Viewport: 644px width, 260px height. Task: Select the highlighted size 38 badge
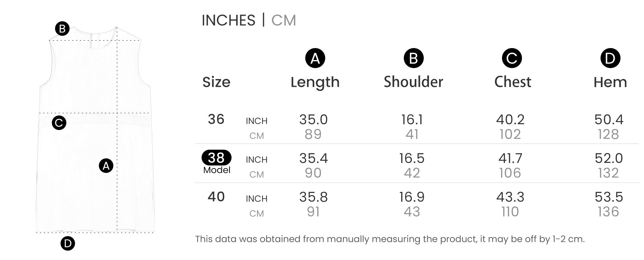pos(216,158)
